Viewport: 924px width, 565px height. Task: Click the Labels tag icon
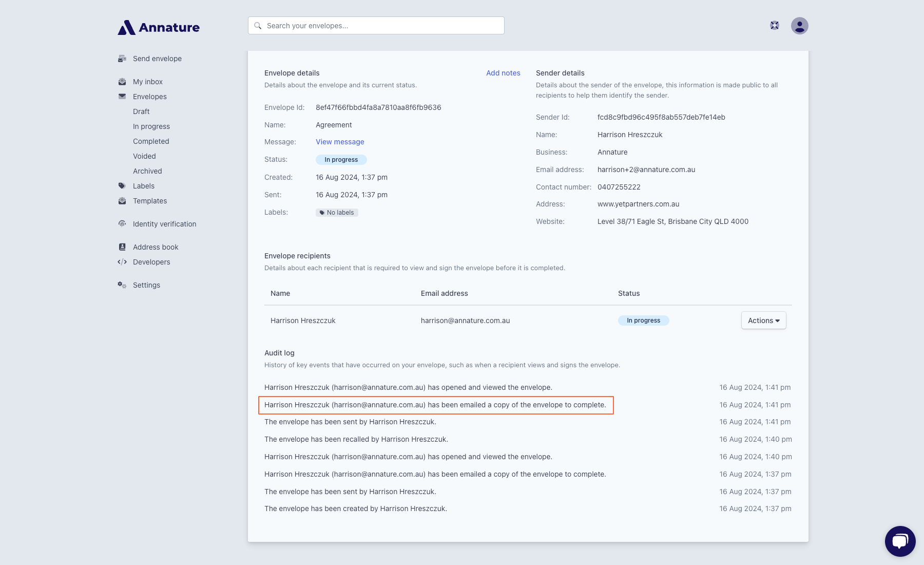click(122, 185)
